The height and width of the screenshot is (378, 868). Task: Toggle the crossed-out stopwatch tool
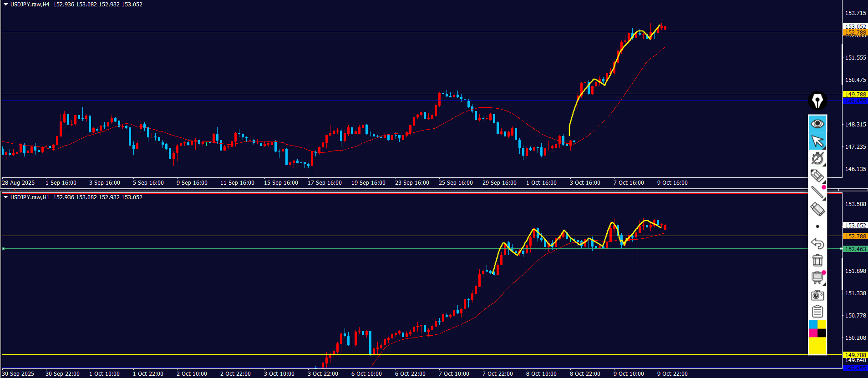[817, 158]
